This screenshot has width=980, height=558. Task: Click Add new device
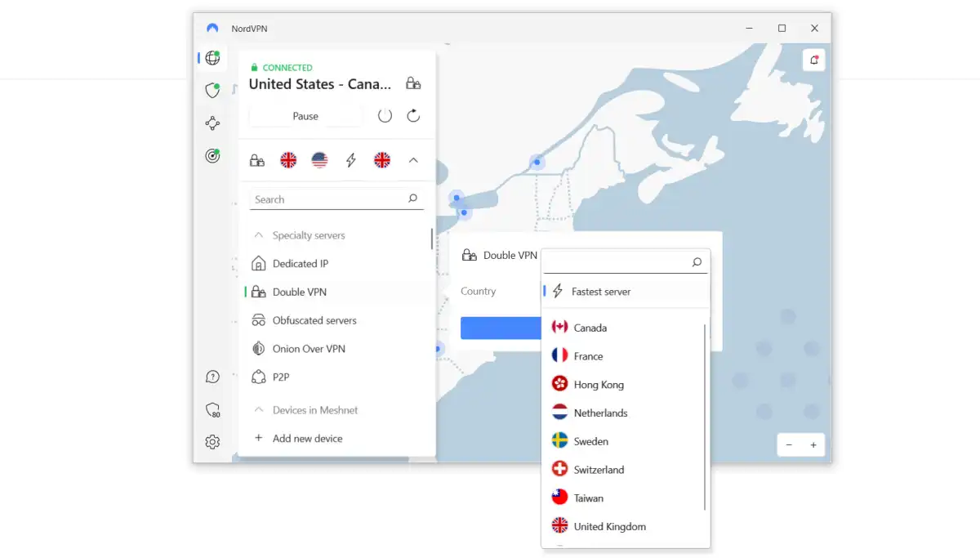tap(307, 439)
